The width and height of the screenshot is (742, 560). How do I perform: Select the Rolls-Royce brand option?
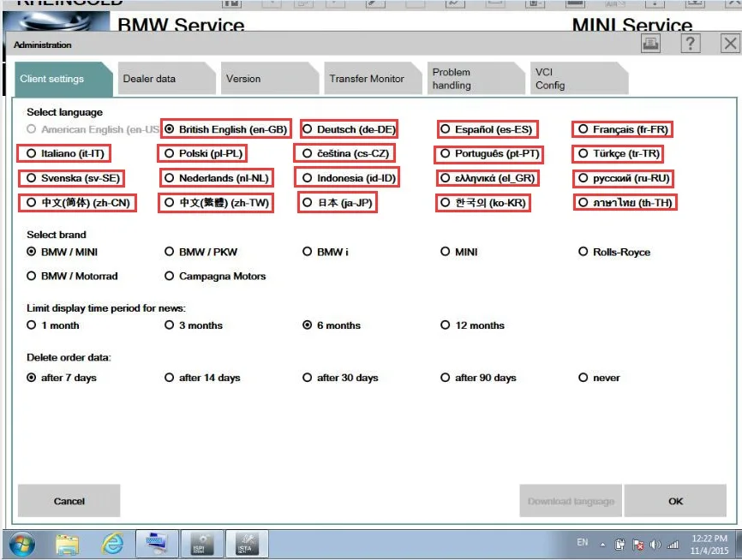[583, 251]
